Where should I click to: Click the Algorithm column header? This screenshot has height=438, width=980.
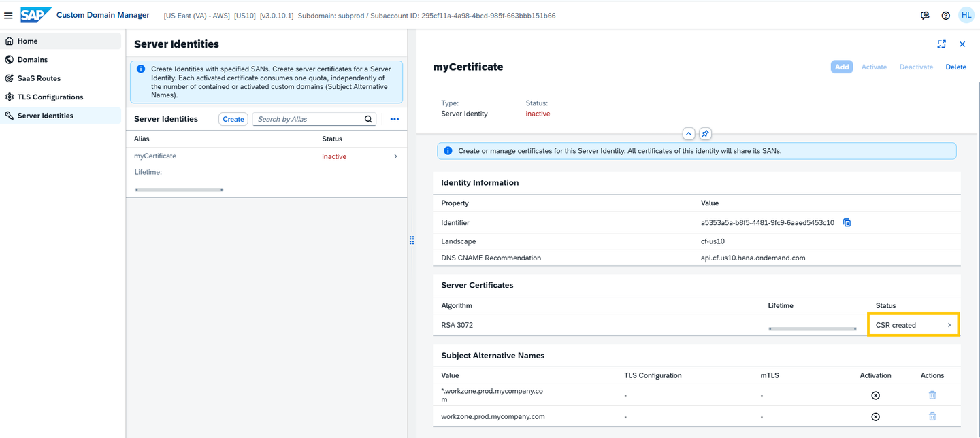tap(457, 305)
